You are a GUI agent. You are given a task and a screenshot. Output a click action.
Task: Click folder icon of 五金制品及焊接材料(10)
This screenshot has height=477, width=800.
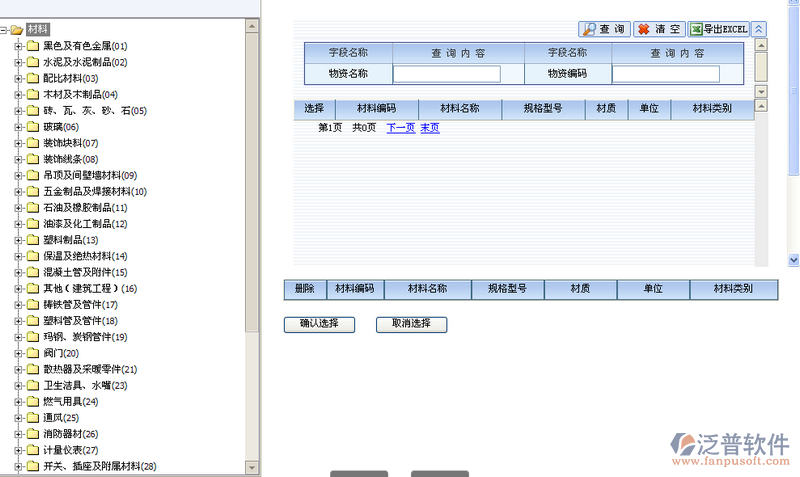(x=33, y=192)
